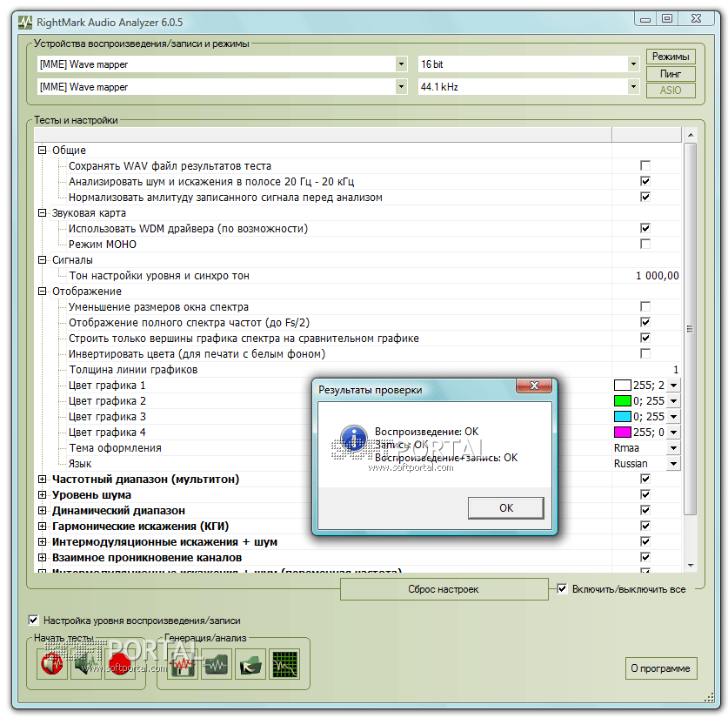Click the analyze WAV waveform icon

click(217, 664)
